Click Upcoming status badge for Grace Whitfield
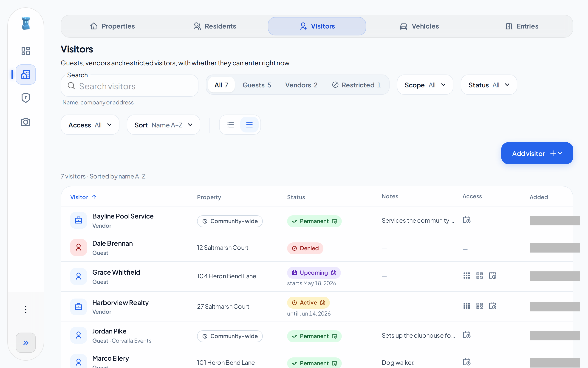This screenshot has width=588, height=368. click(x=314, y=273)
